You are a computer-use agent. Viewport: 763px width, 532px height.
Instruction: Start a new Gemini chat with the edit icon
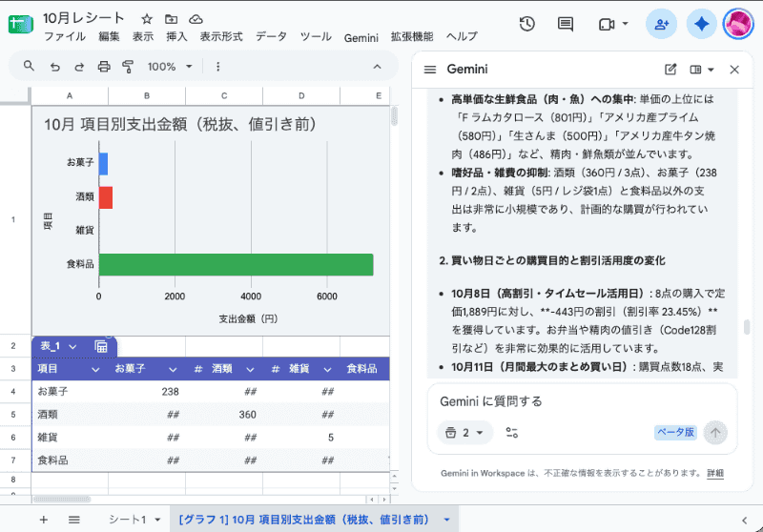(x=670, y=70)
